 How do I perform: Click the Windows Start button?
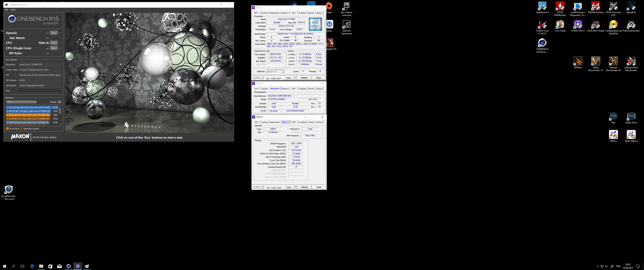4,266
